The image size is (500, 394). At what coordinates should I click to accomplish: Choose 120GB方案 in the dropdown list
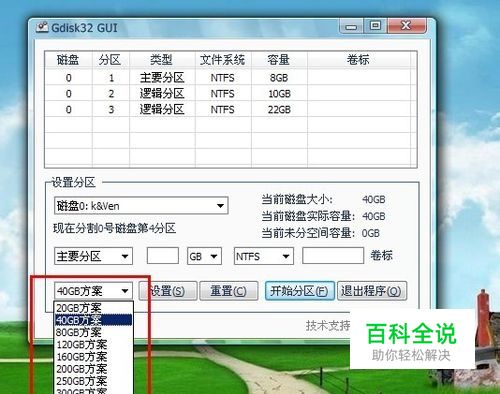point(94,344)
